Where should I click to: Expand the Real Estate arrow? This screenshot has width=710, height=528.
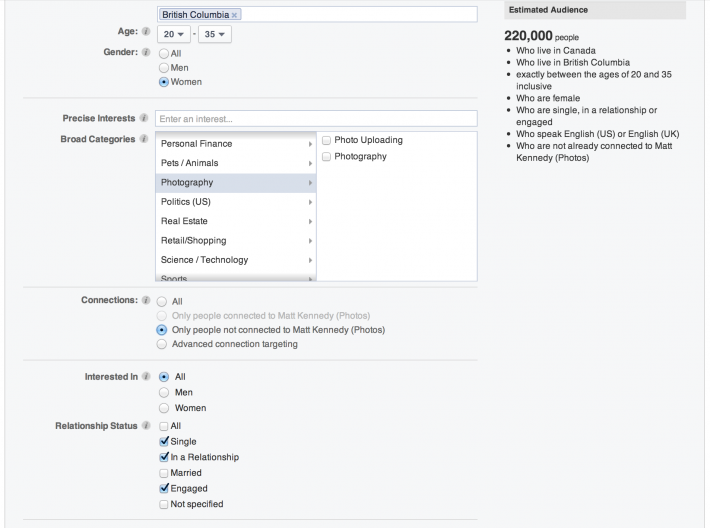click(x=310, y=221)
